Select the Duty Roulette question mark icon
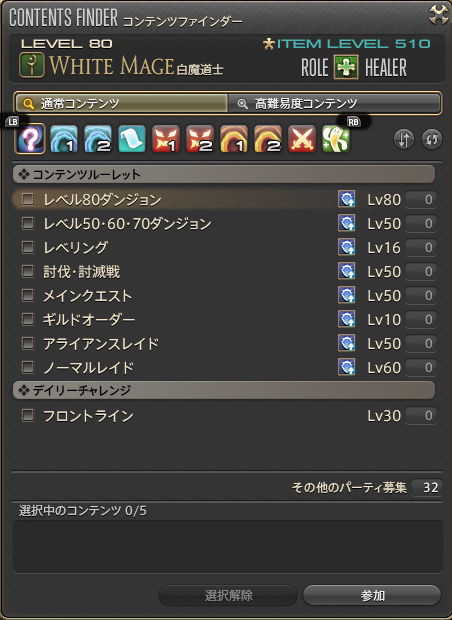The width and height of the screenshot is (452, 620). click(x=30, y=139)
